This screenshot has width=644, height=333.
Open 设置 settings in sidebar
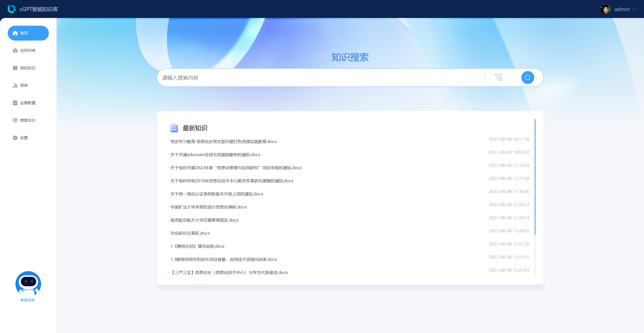pyautogui.click(x=24, y=138)
